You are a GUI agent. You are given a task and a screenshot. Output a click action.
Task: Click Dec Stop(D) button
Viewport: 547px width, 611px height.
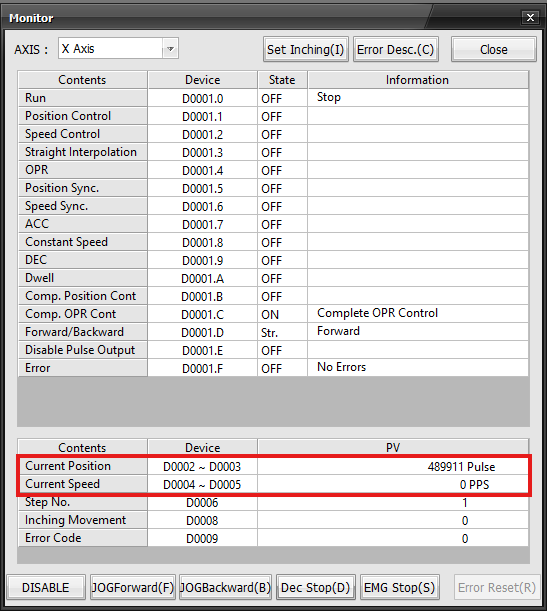(316, 587)
